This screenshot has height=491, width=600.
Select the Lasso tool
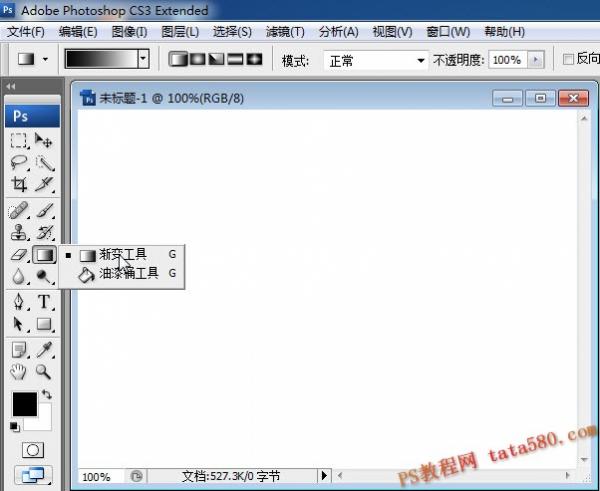pyautogui.click(x=18, y=163)
